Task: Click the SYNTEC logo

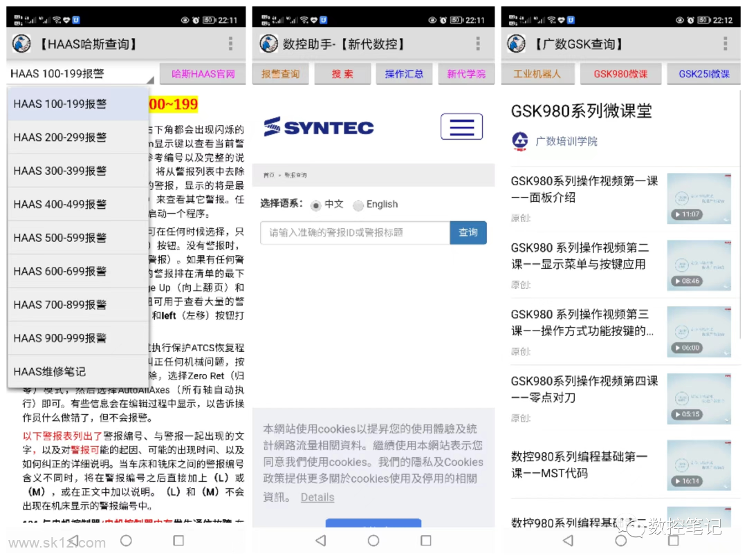Action: coord(319,127)
